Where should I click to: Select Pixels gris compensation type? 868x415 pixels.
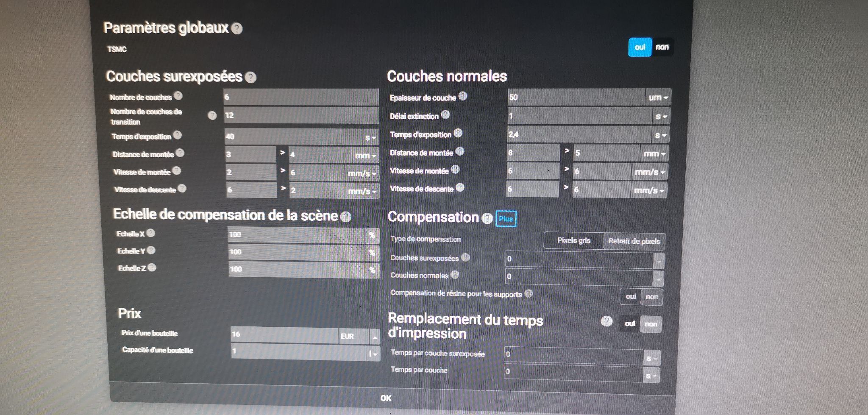[x=574, y=240]
